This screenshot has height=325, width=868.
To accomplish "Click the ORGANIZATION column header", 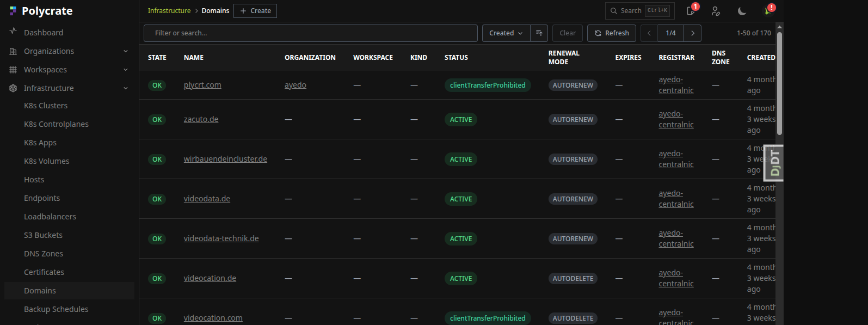I will (310, 57).
